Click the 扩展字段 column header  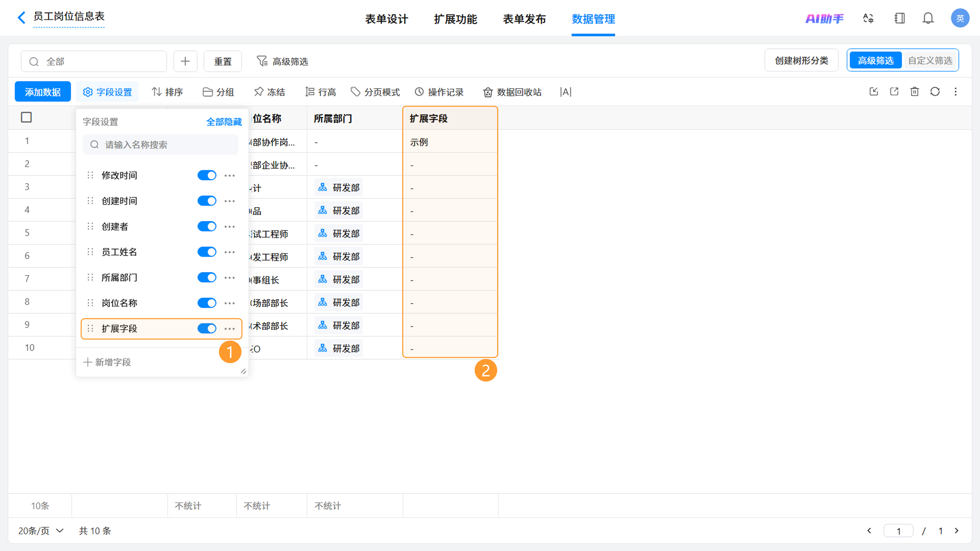click(x=450, y=118)
